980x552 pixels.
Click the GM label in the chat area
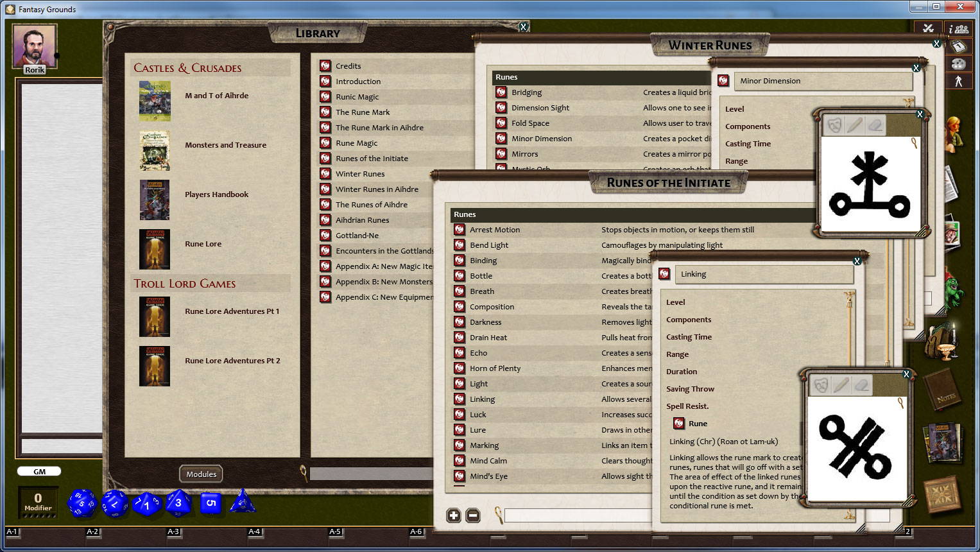pos(39,470)
